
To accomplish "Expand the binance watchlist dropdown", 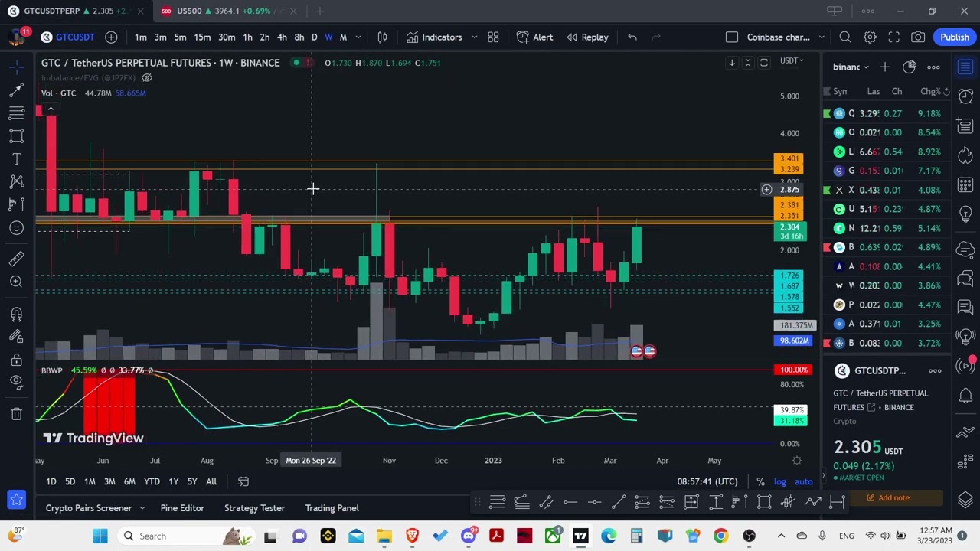I will 851,67.
